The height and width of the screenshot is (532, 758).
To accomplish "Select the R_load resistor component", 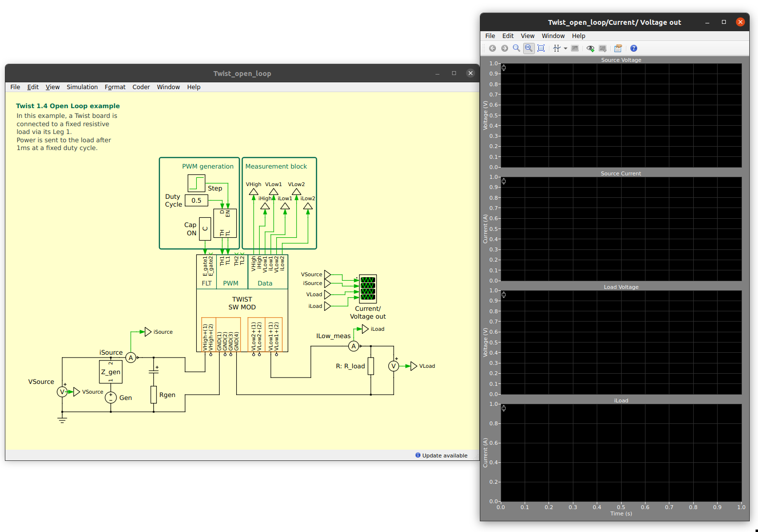I will [371, 366].
